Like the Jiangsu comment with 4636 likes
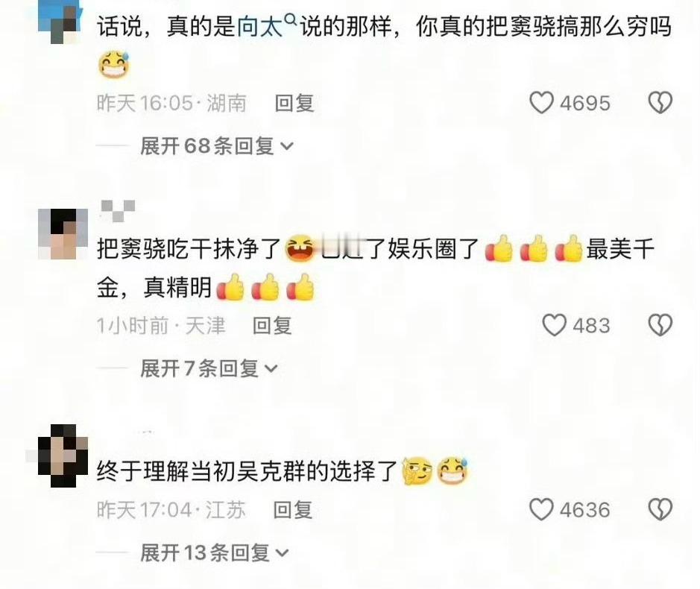Screen dimensions: 700x589 click(541, 509)
